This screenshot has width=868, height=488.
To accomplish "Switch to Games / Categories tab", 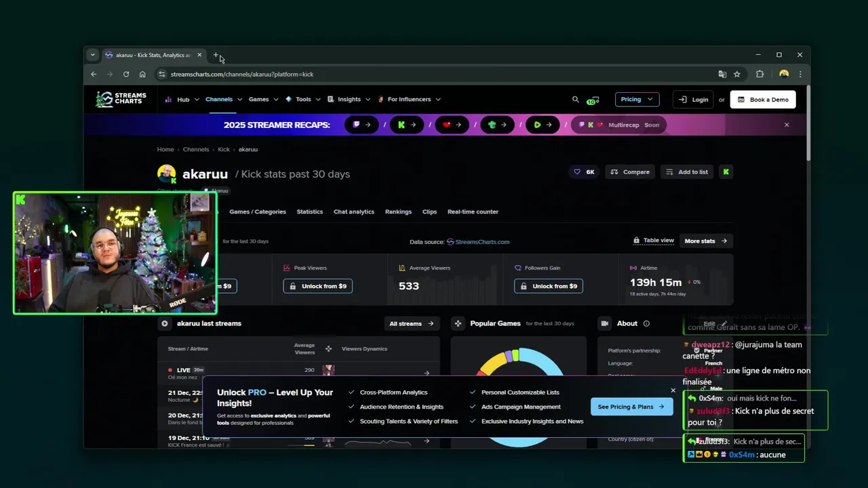I will coord(258,211).
